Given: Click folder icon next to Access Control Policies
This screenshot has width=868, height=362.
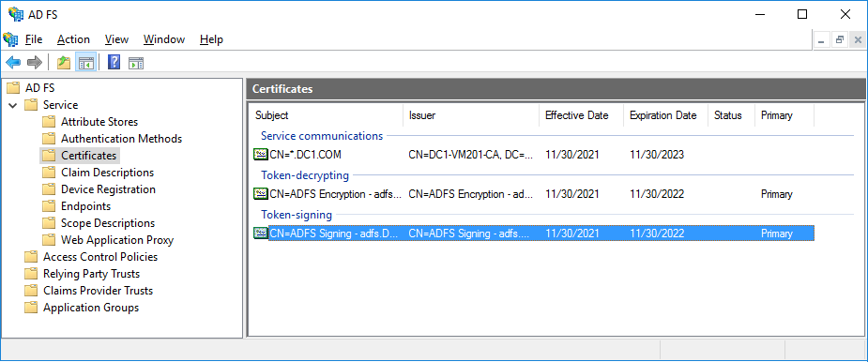Looking at the screenshot, I should click(x=32, y=257).
